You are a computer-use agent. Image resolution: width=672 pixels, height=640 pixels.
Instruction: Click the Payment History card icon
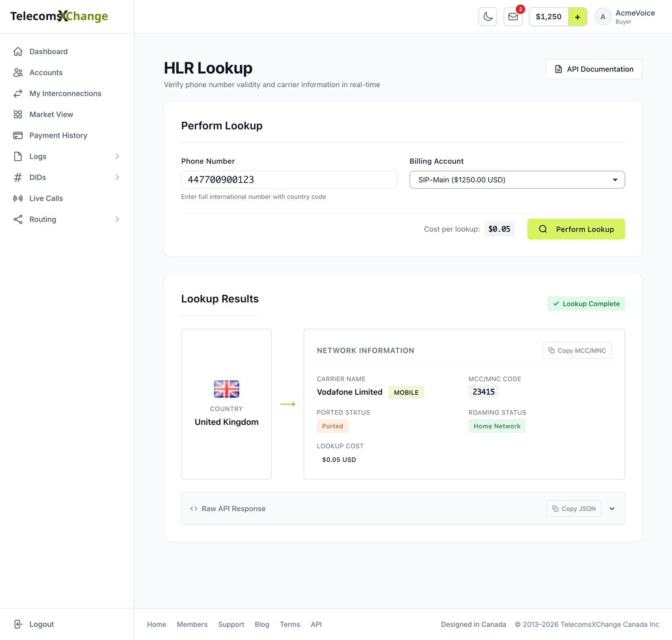point(18,136)
